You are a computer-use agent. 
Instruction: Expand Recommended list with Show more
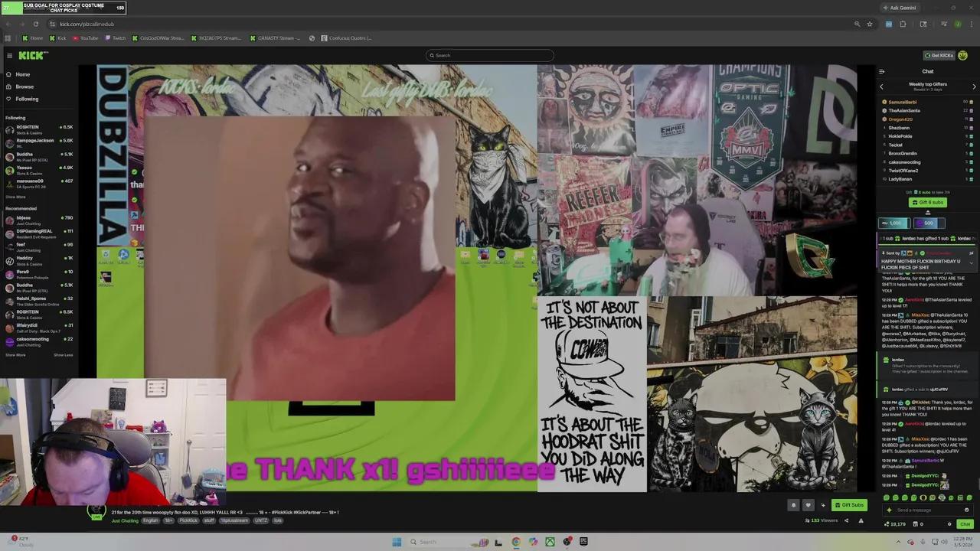(x=15, y=355)
